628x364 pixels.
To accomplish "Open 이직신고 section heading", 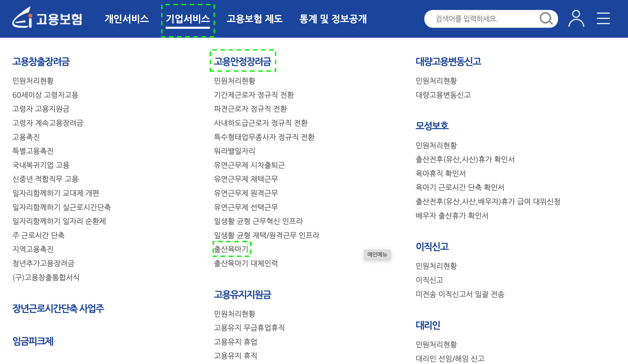I will (432, 246).
